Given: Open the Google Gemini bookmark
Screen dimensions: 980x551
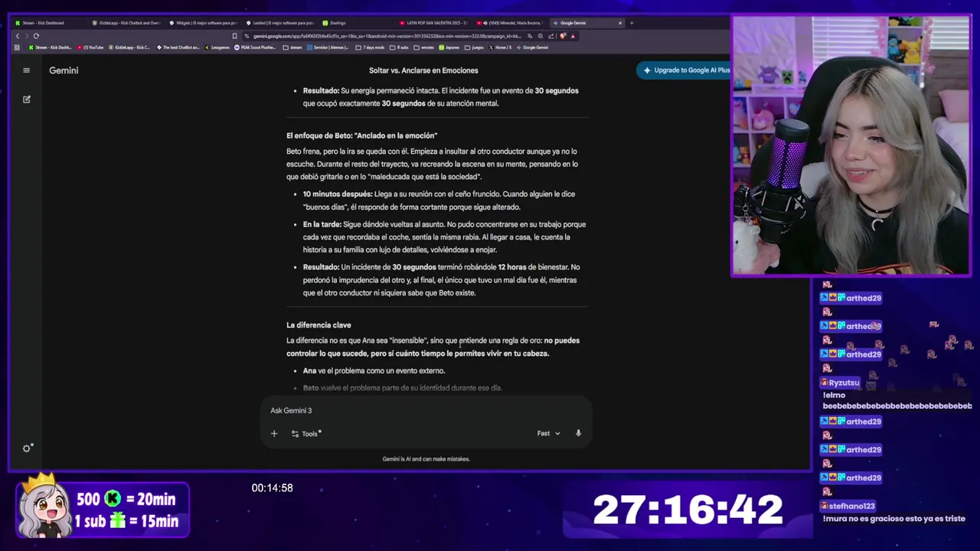Looking at the screenshot, I should pyautogui.click(x=532, y=47).
